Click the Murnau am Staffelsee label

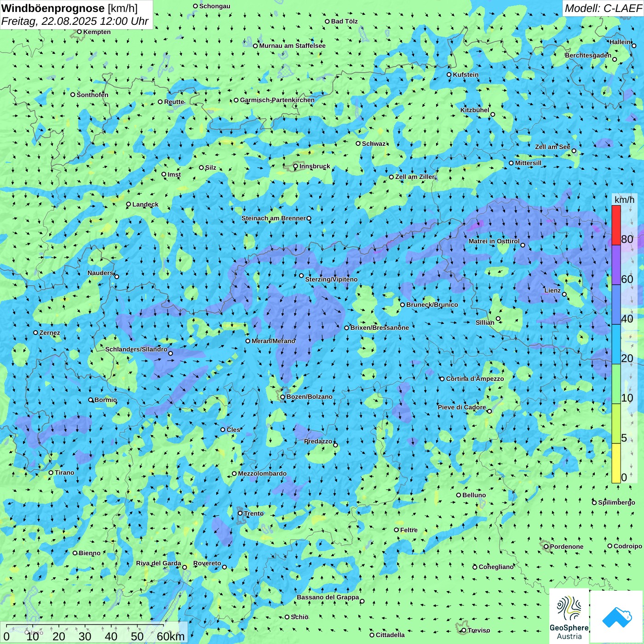tap(292, 46)
